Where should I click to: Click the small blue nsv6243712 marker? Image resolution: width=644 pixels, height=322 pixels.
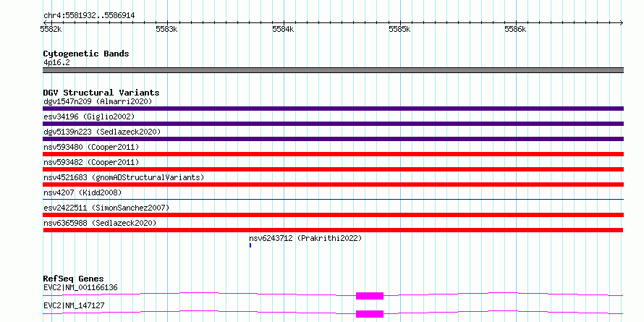click(x=250, y=245)
